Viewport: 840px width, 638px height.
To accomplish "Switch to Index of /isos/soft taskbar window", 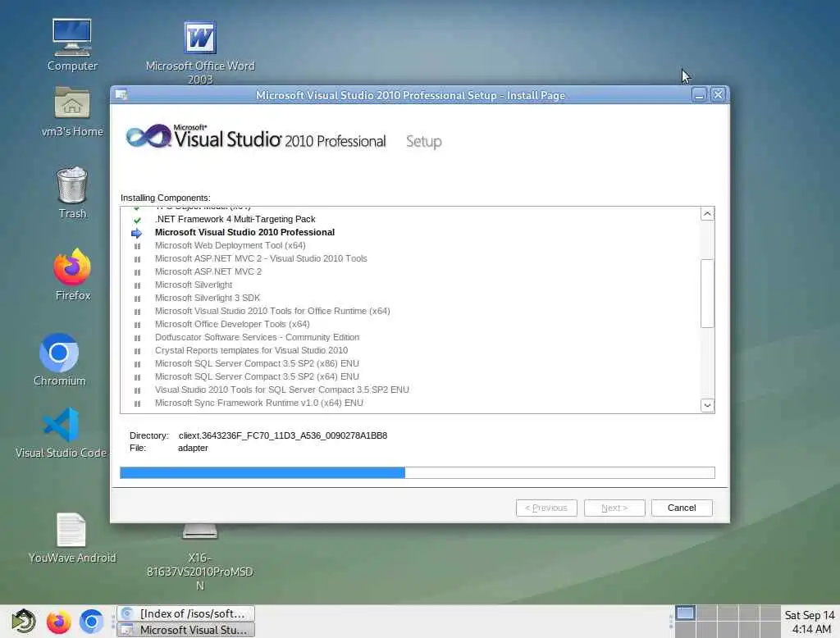I will coord(186,613).
